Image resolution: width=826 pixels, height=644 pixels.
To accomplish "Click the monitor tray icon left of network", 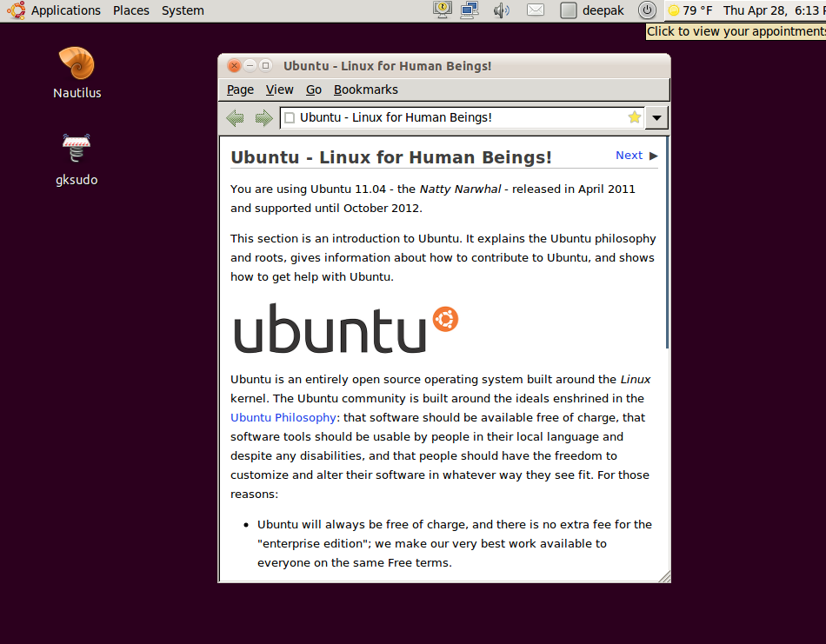I will tap(443, 10).
